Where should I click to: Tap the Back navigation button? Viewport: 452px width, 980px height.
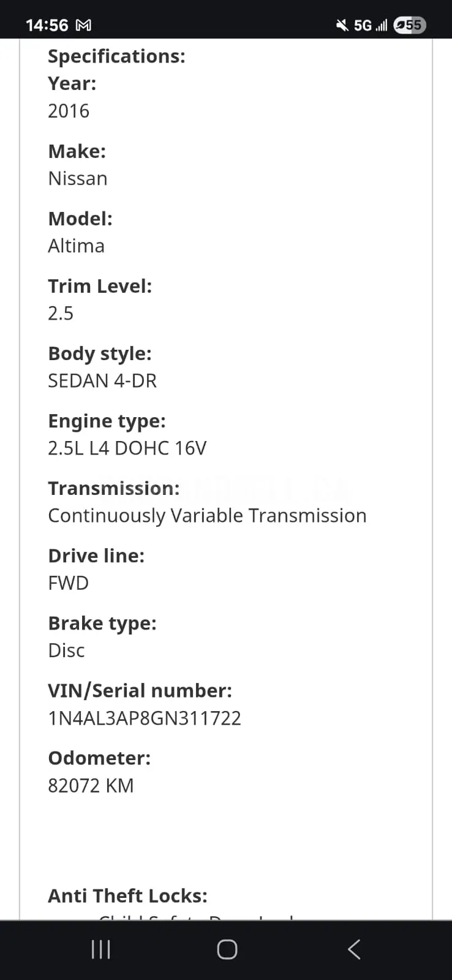(x=353, y=949)
